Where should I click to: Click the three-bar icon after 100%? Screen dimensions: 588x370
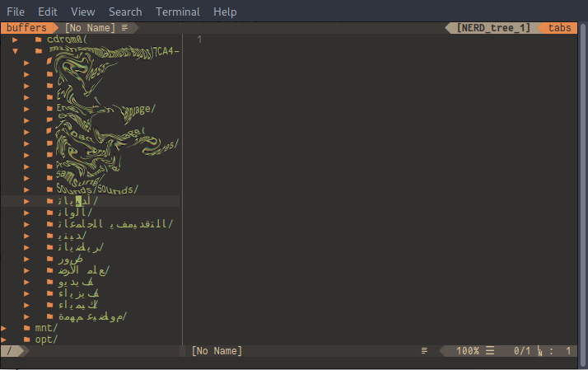[x=490, y=351]
